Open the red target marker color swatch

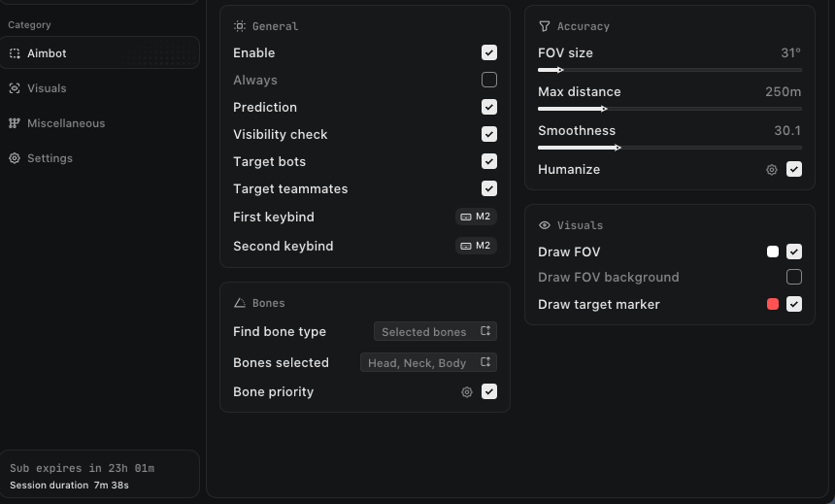pyautogui.click(x=773, y=304)
